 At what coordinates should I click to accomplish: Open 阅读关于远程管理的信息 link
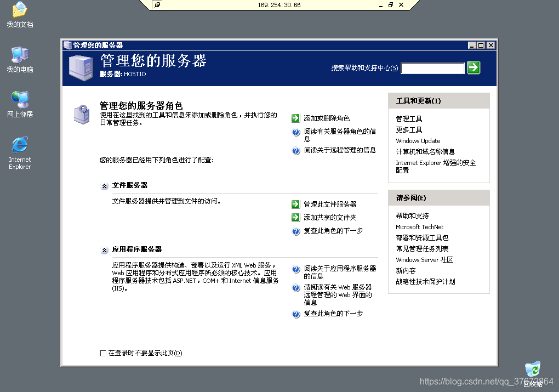point(340,150)
